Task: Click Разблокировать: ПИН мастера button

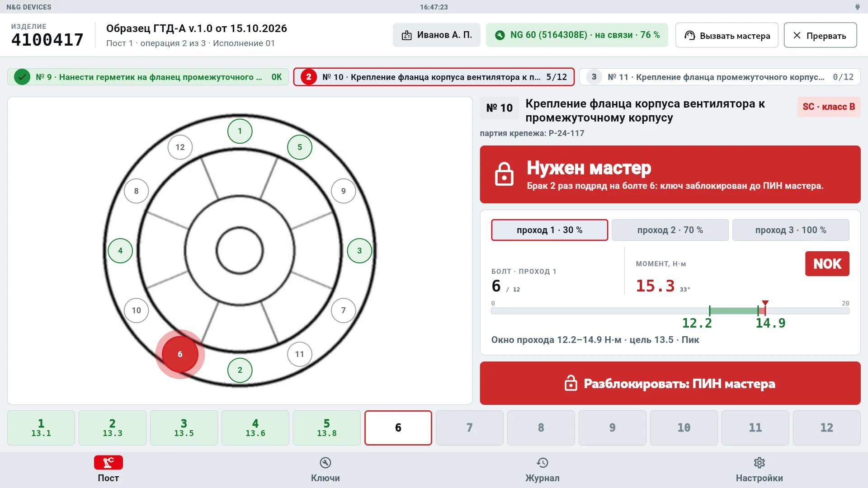Action: pyautogui.click(x=670, y=383)
